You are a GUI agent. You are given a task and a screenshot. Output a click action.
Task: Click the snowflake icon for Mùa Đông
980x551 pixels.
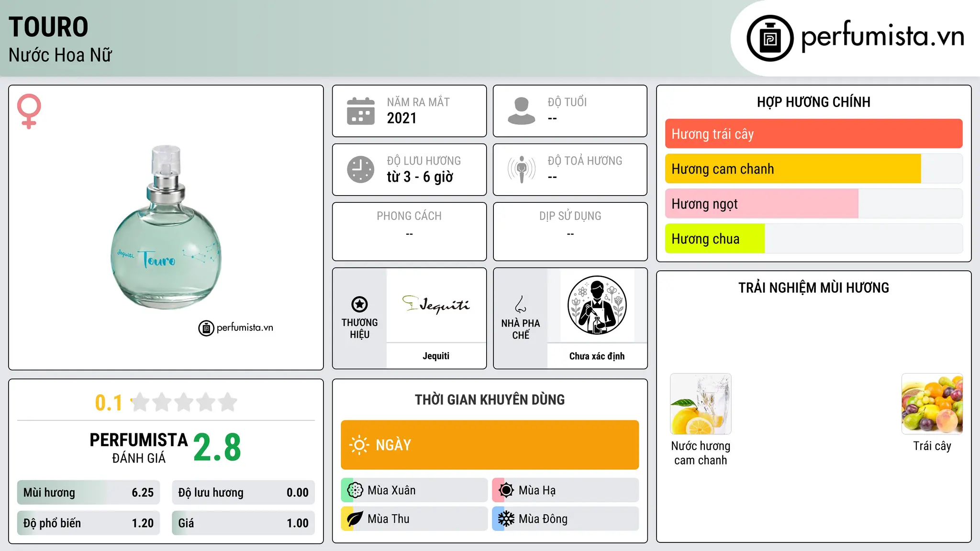pyautogui.click(x=506, y=519)
